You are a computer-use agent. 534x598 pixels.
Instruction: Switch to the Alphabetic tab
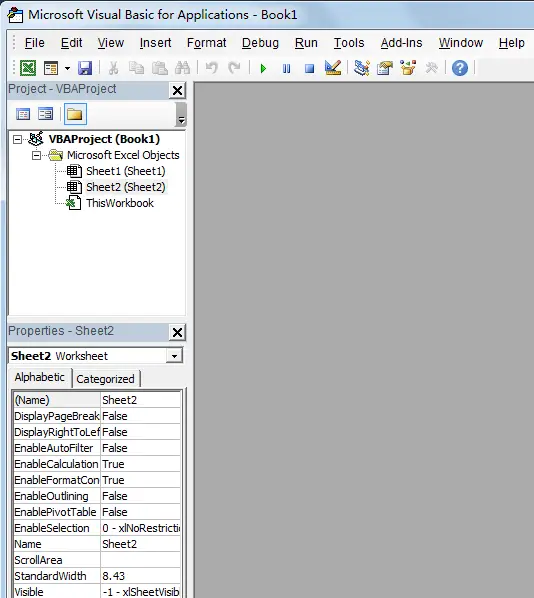click(x=39, y=377)
